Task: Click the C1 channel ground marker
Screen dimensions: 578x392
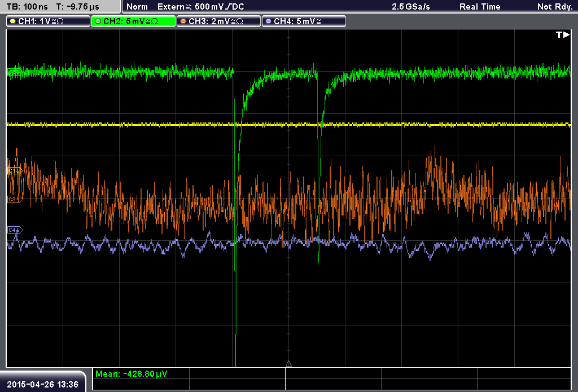Action: click(x=15, y=170)
